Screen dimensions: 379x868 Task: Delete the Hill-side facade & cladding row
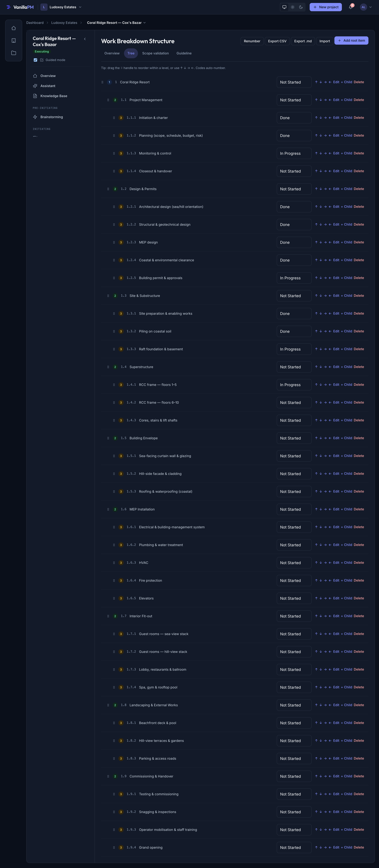359,474
